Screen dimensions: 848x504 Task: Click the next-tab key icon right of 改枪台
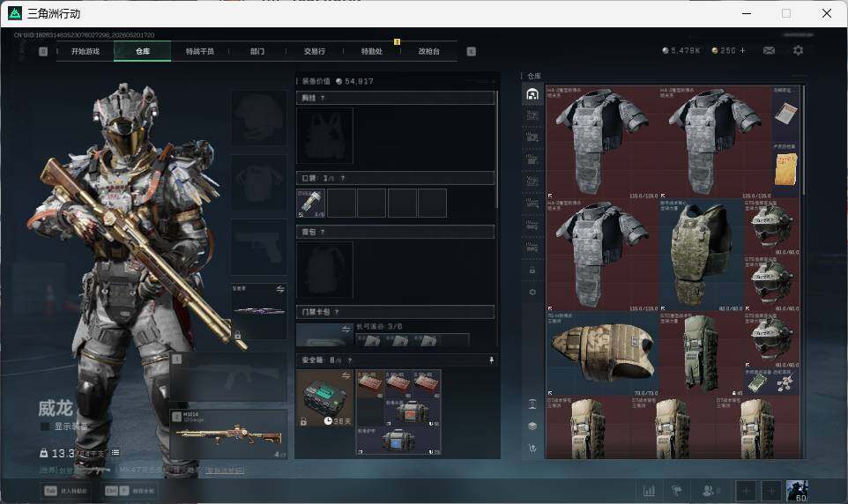[471, 51]
